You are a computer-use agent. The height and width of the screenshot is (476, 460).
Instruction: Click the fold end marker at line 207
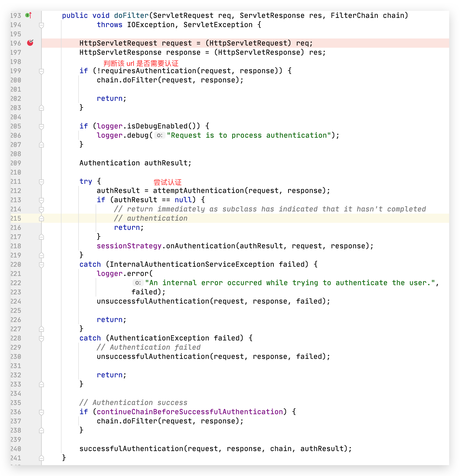[41, 145]
